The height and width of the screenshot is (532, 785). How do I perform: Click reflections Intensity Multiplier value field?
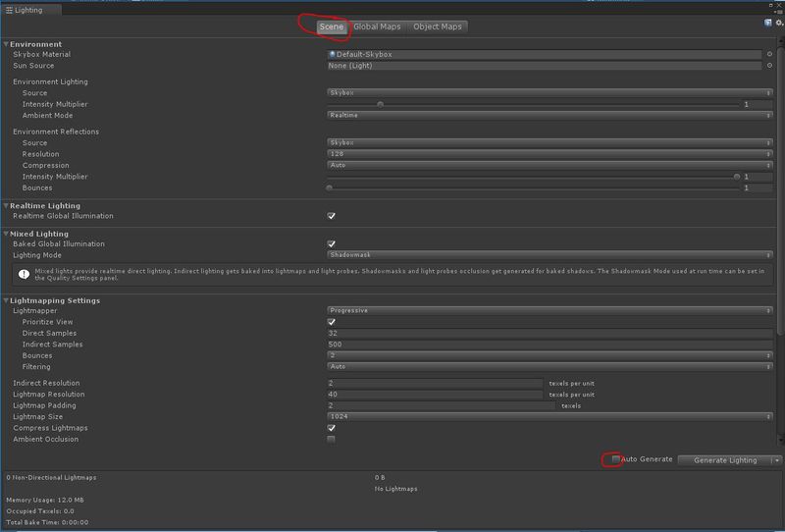758,177
